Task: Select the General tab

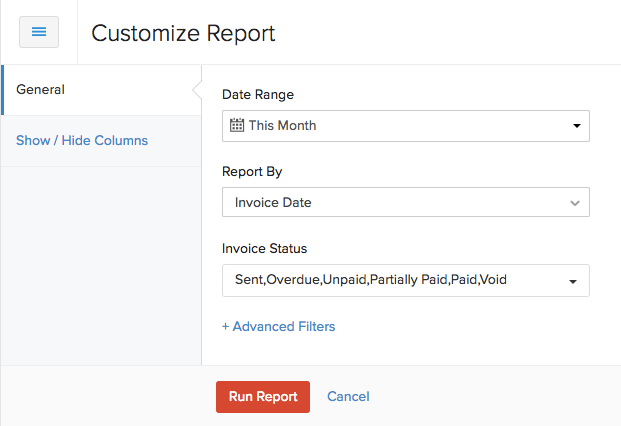Action: click(x=41, y=90)
